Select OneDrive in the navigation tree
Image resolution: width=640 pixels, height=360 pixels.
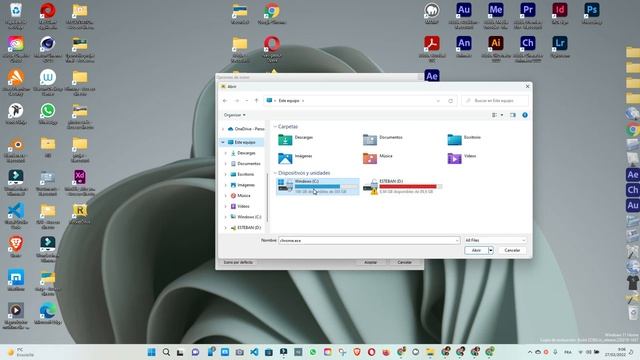click(x=246, y=129)
